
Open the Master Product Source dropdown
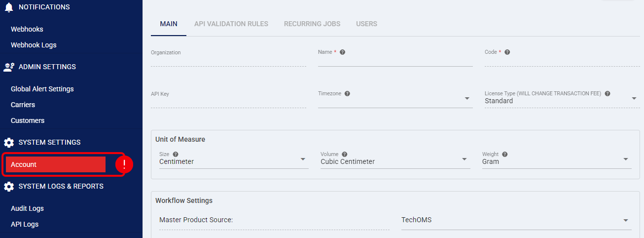tap(625, 220)
